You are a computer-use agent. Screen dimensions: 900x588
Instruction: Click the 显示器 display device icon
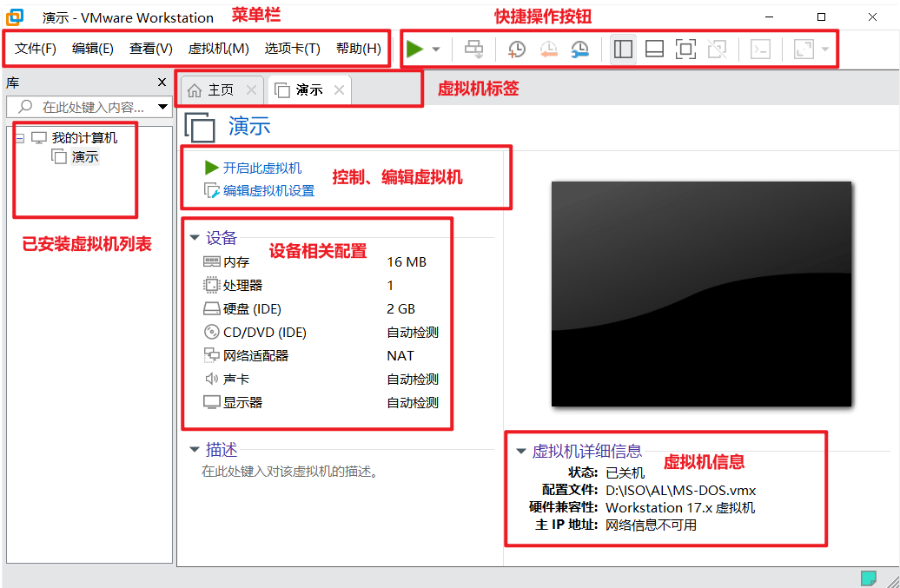pyautogui.click(x=208, y=402)
